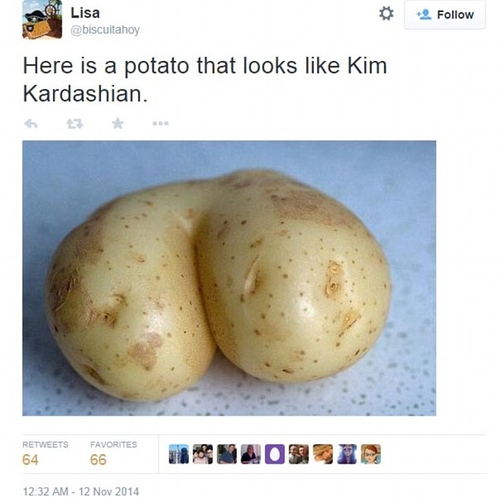Screen dimensions: 500x500
Task: Open the last avatar with red glasses
Action: pyautogui.click(x=371, y=454)
